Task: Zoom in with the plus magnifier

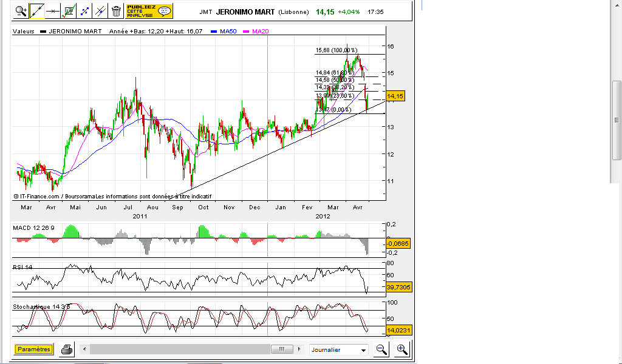Action: click(x=402, y=349)
